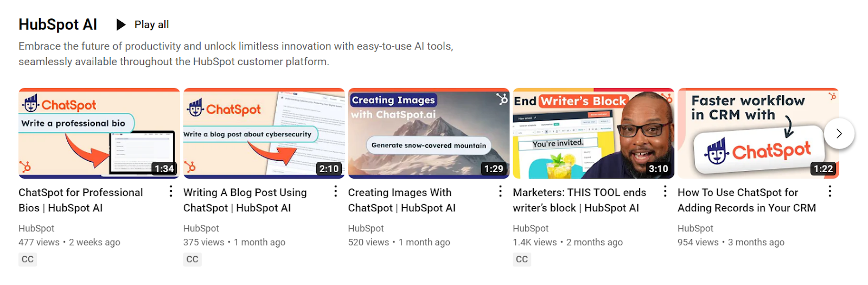Click '954 views • 3 months ago' text

pyautogui.click(x=731, y=242)
